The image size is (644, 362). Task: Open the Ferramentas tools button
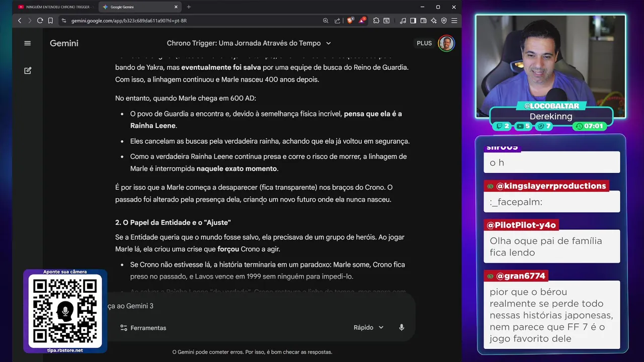143,328
